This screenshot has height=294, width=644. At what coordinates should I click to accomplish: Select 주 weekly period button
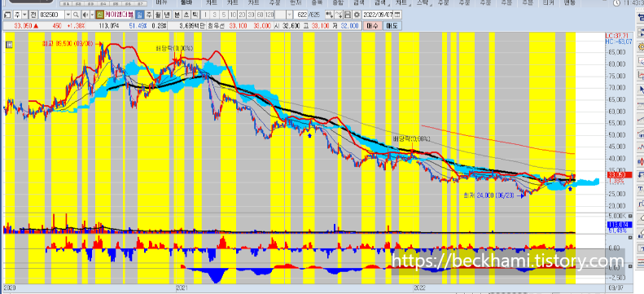149,15
